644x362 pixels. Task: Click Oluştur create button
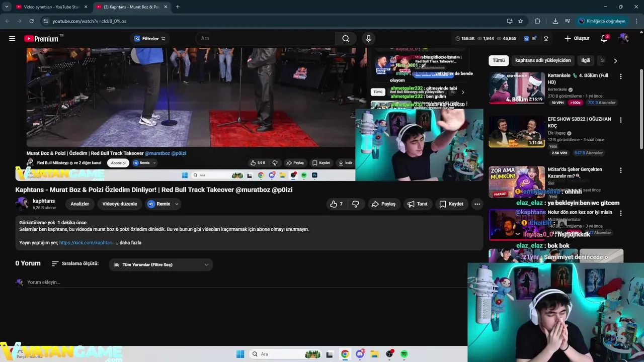(577, 39)
